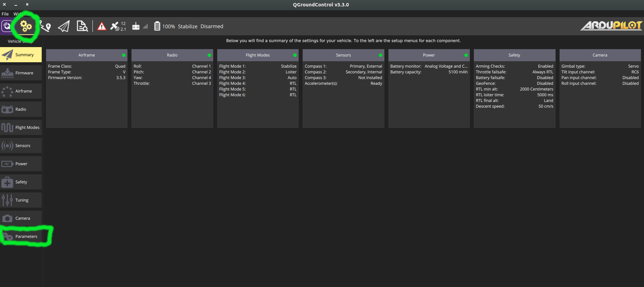Click the Flight Modes summary card header
This screenshot has width=644, height=287.
258,55
